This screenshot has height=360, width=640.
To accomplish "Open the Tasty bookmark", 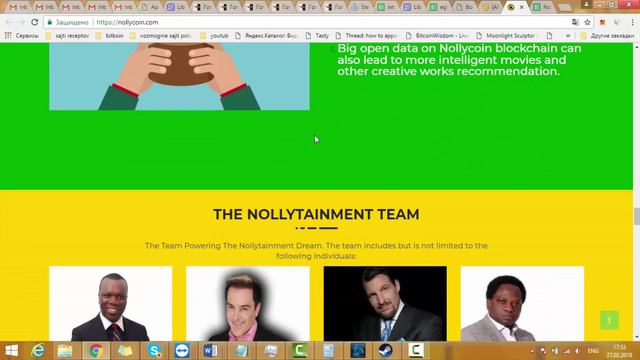I will point(317,36).
